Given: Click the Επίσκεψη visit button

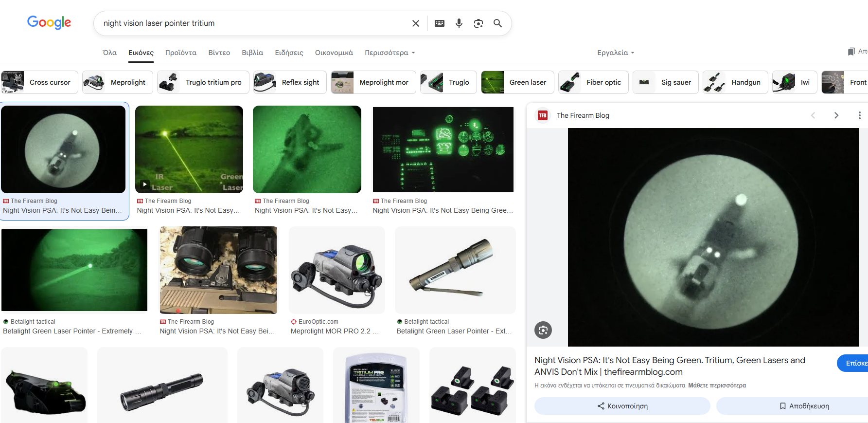Looking at the screenshot, I should pyautogui.click(x=853, y=363).
